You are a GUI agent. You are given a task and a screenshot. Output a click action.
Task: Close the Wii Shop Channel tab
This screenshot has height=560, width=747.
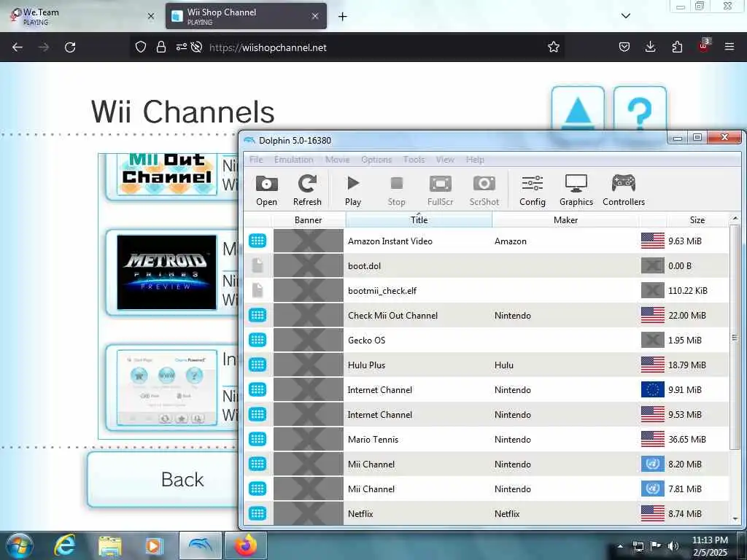click(x=315, y=16)
